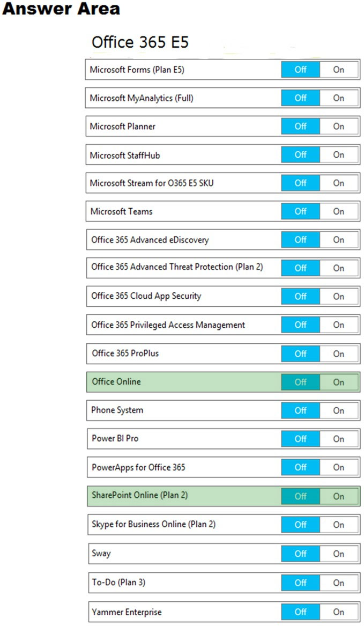Turn Power BI Pro On
The height and width of the screenshot is (626, 364).
[x=339, y=439]
